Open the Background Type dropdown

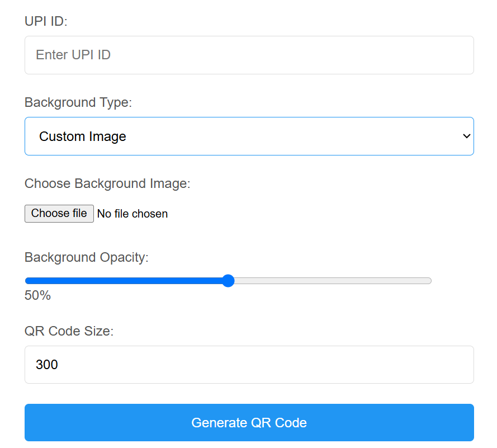[x=249, y=136]
